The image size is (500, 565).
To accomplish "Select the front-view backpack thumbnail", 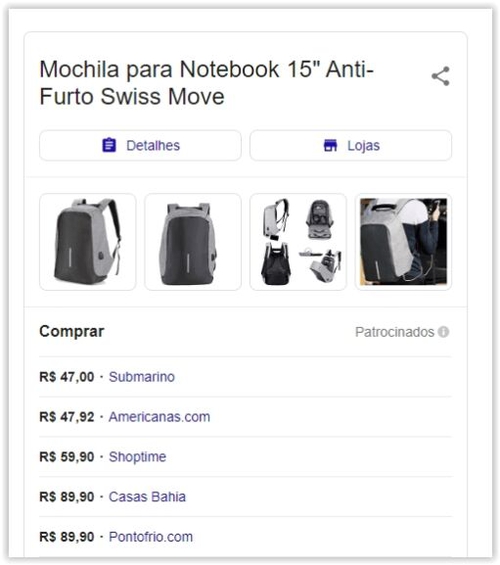I will click(x=193, y=242).
